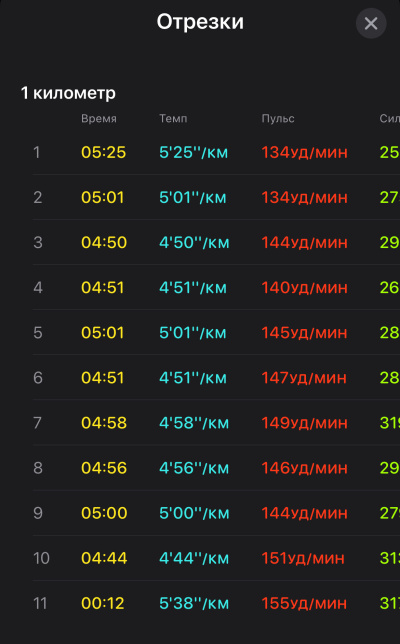Viewport: 400px width, 644px height.
Task: Select split 11 pace 5'38''/км
Action: pos(194,603)
